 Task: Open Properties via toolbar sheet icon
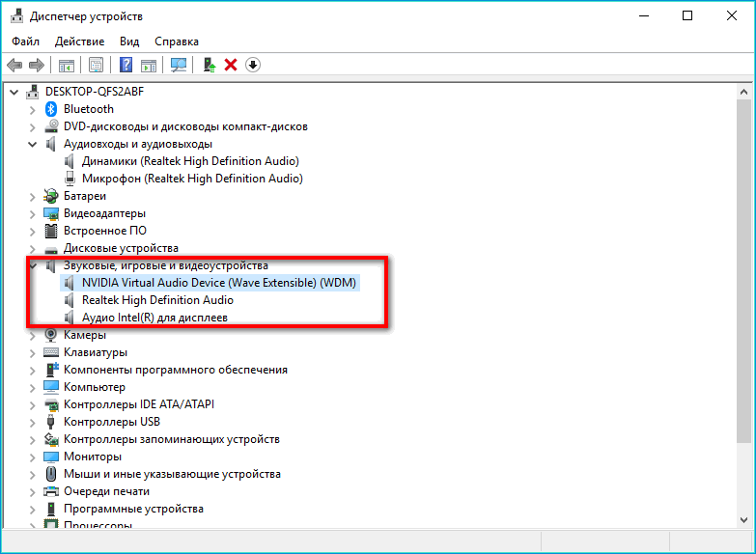click(96, 65)
